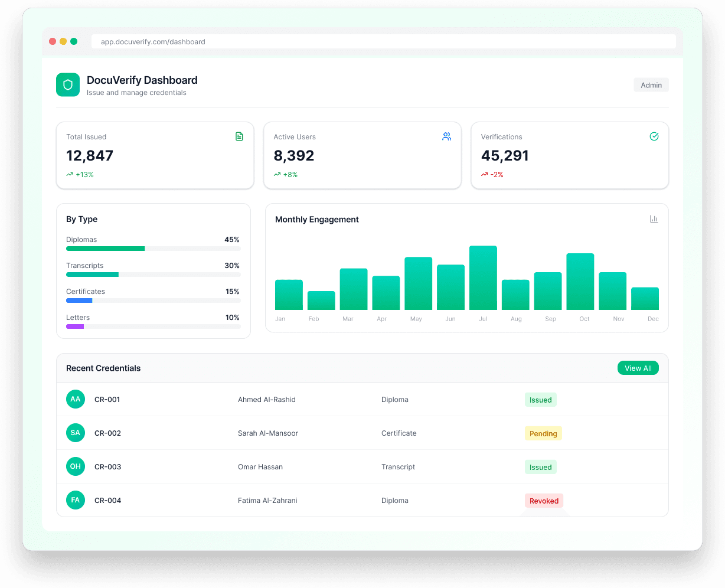Image resolution: width=725 pixels, height=588 pixels.
Task: Click the 8,392 Active Users value
Action: [294, 156]
